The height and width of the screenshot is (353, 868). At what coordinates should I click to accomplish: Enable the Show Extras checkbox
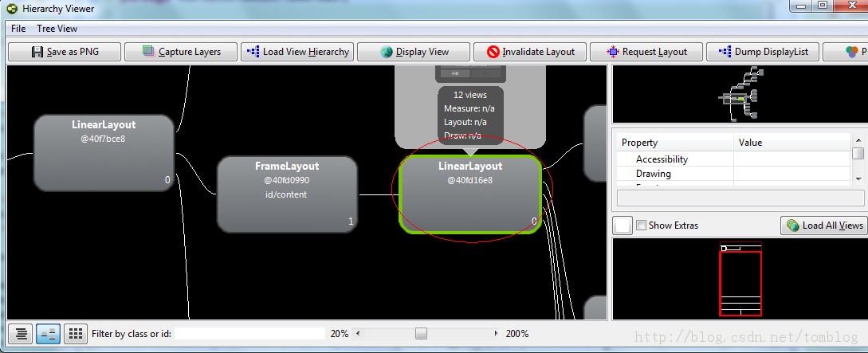tap(642, 226)
